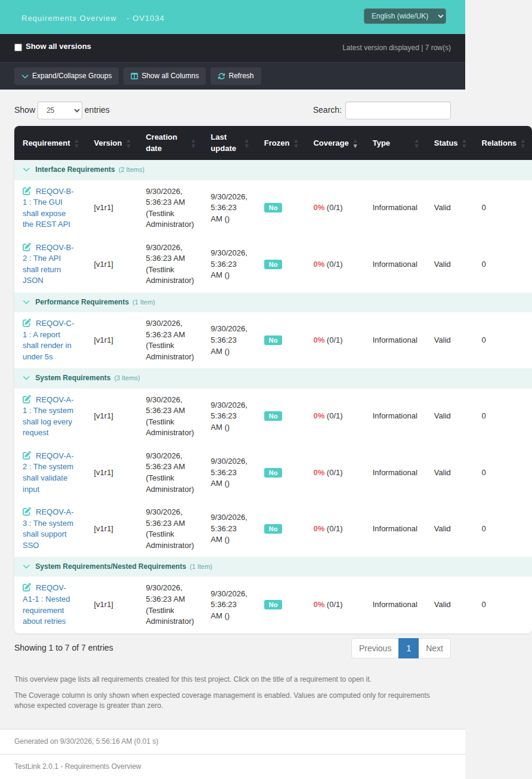Select edit icon for REQOV-A-2 requirement
This screenshot has height=779, width=532.
[x=27, y=455]
